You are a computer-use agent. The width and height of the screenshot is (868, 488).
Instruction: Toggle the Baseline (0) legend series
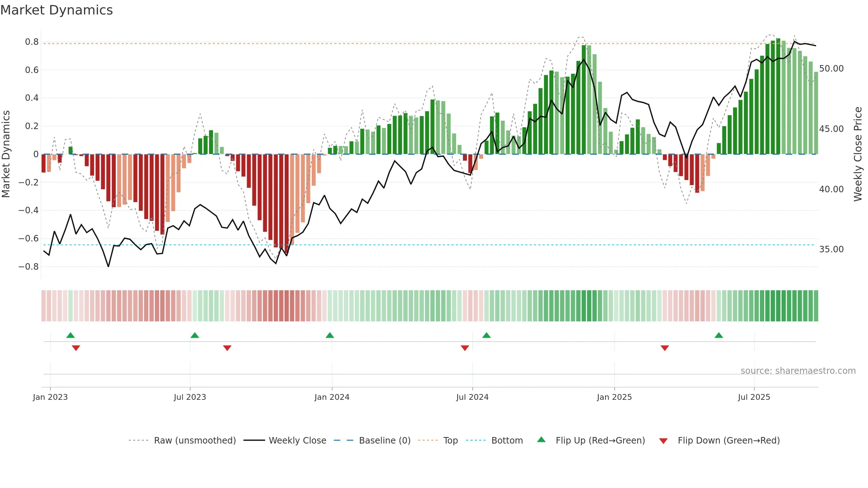(385, 440)
